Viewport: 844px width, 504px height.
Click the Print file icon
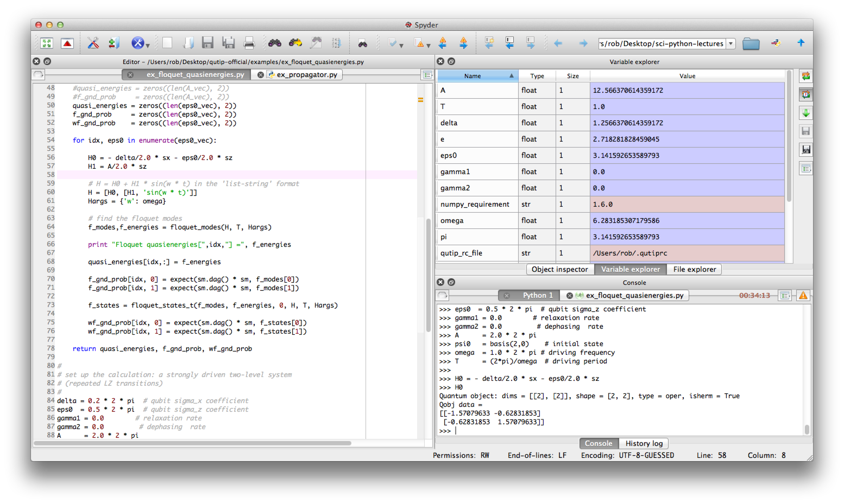pos(249,43)
